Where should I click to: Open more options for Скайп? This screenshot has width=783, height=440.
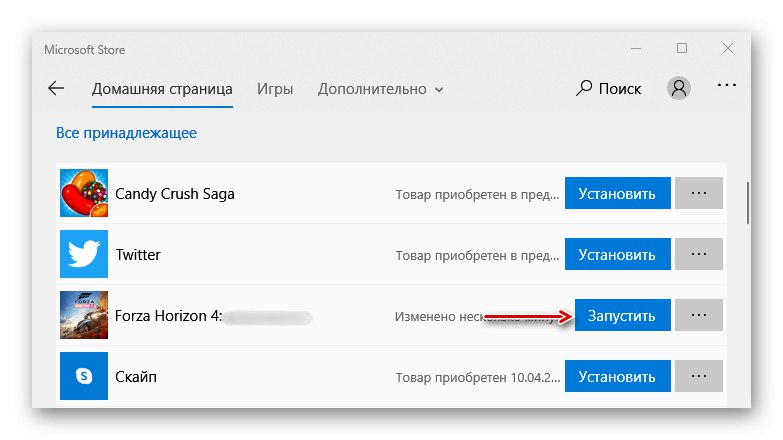pyautogui.click(x=699, y=377)
